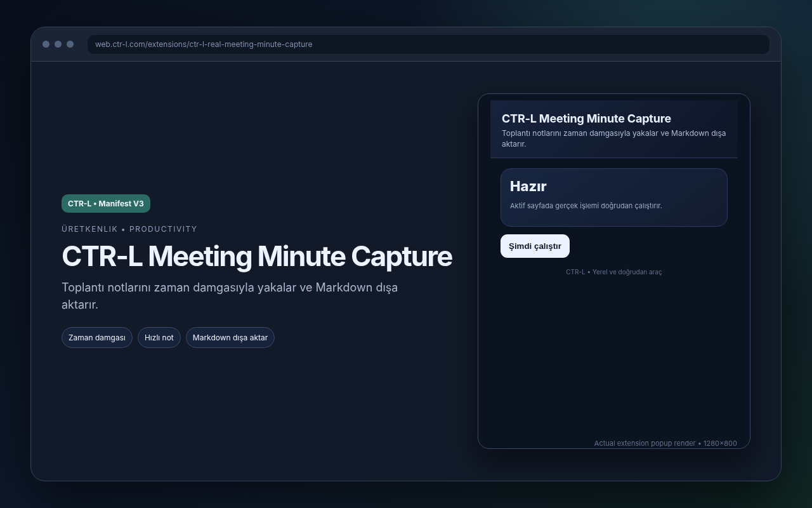Click the "Actual extension popup render • 1280×800" caption

tap(665, 443)
